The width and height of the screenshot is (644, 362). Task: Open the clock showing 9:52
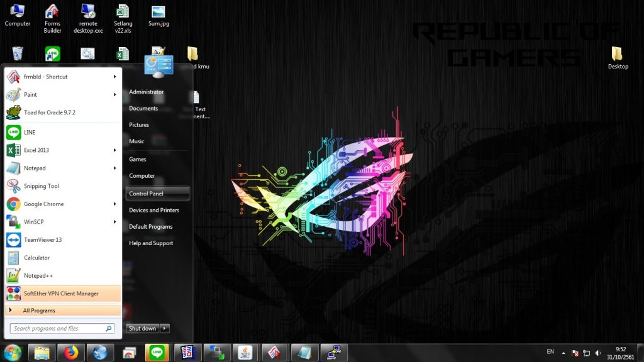coord(621,353)
